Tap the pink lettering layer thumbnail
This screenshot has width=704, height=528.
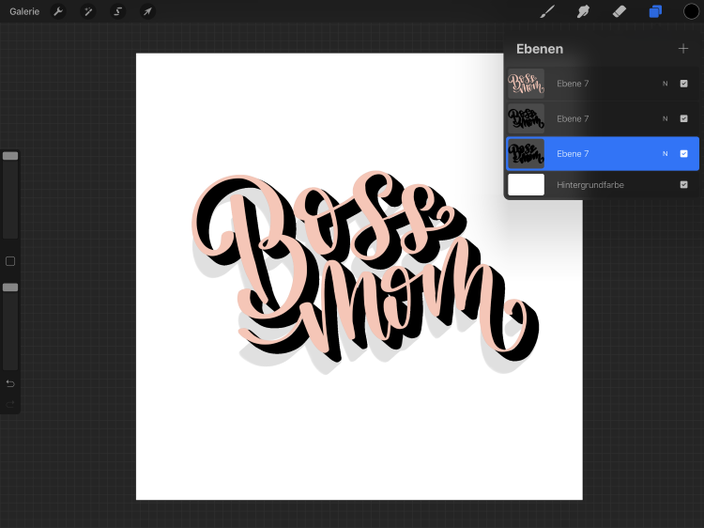[x=526, y=84]
